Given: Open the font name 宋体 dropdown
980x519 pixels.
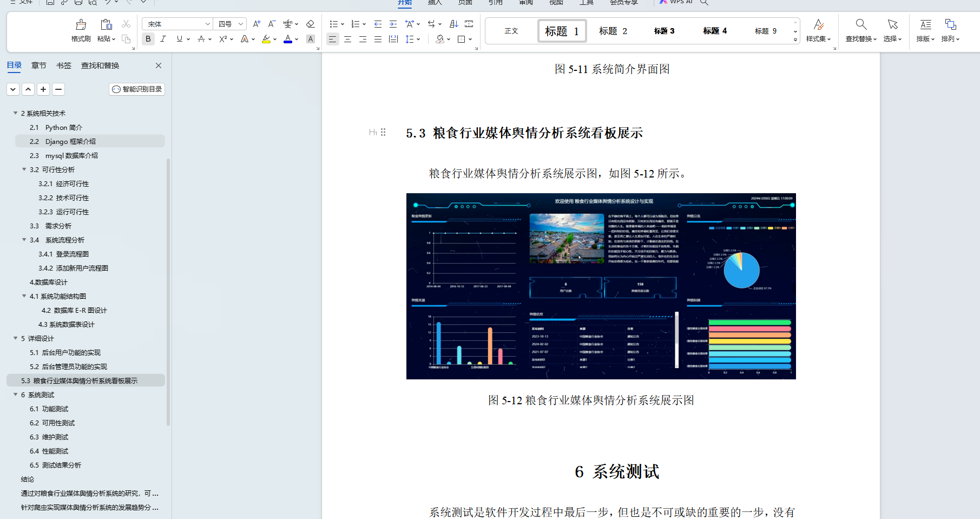Looking at the screenshot, I should click(207, 24).
